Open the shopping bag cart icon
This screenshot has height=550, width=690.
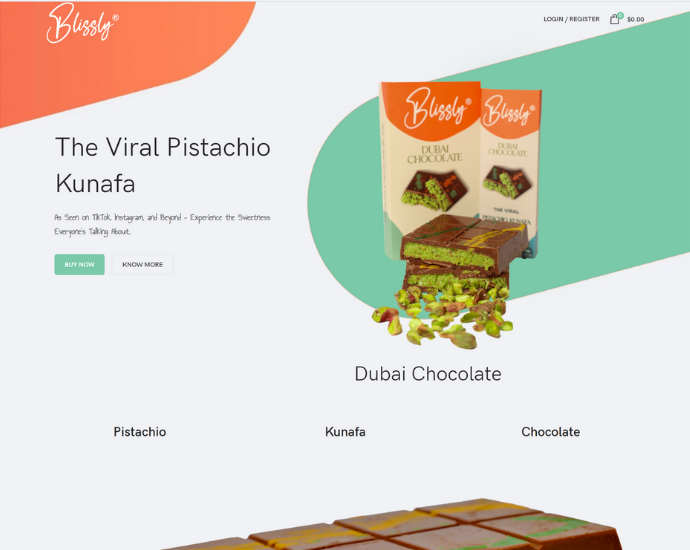point(614,19)
